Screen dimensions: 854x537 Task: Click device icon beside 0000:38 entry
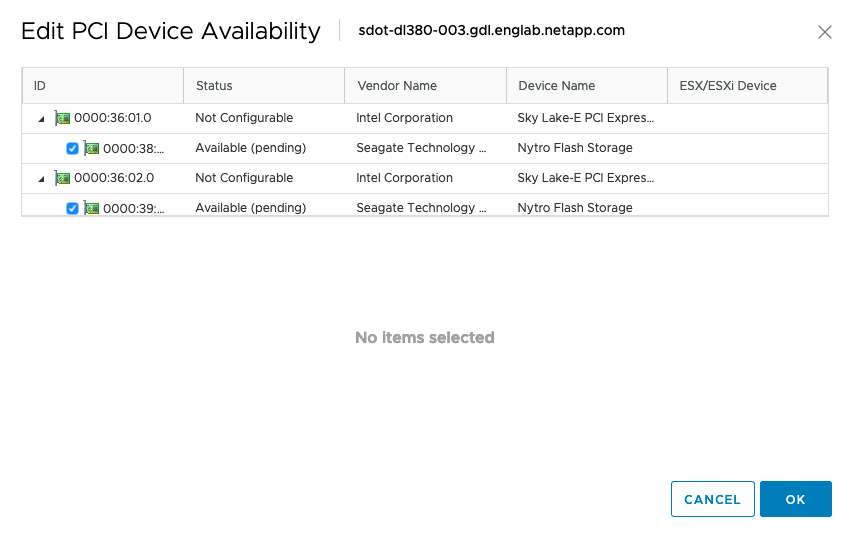coord(92,148)
